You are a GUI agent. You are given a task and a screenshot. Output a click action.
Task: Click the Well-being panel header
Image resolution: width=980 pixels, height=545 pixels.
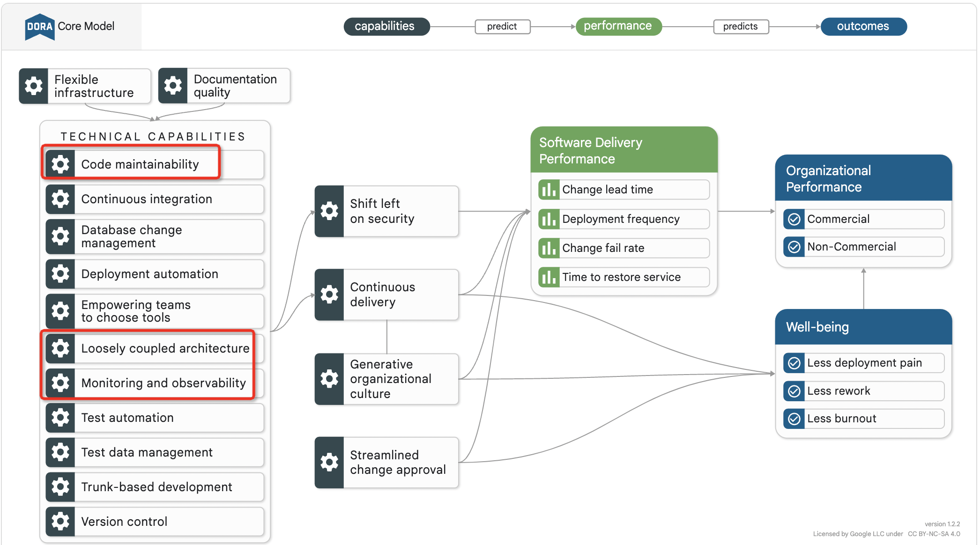point(863,327)
